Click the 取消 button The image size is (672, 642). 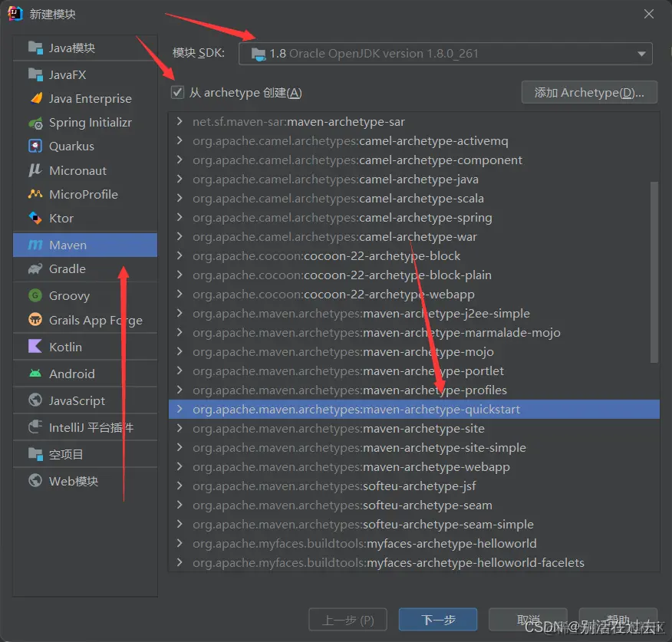coord(528,619)
